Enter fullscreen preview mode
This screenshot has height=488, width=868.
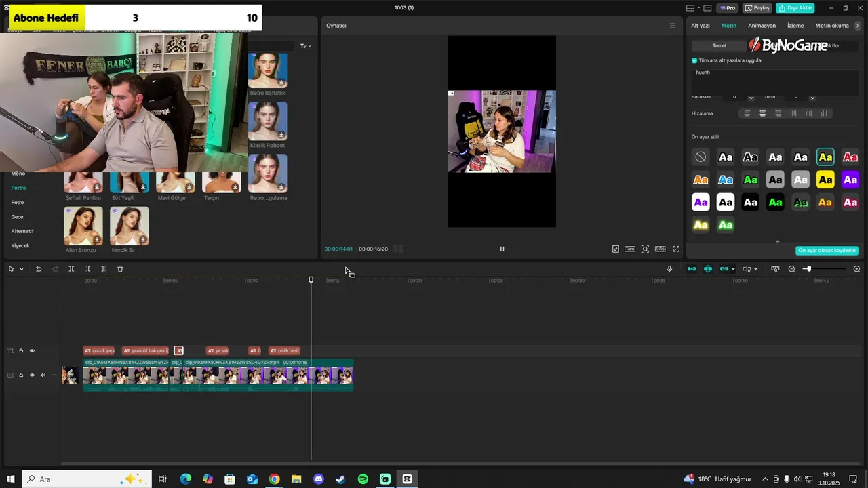pyautogui.click(x=676, y=249)
